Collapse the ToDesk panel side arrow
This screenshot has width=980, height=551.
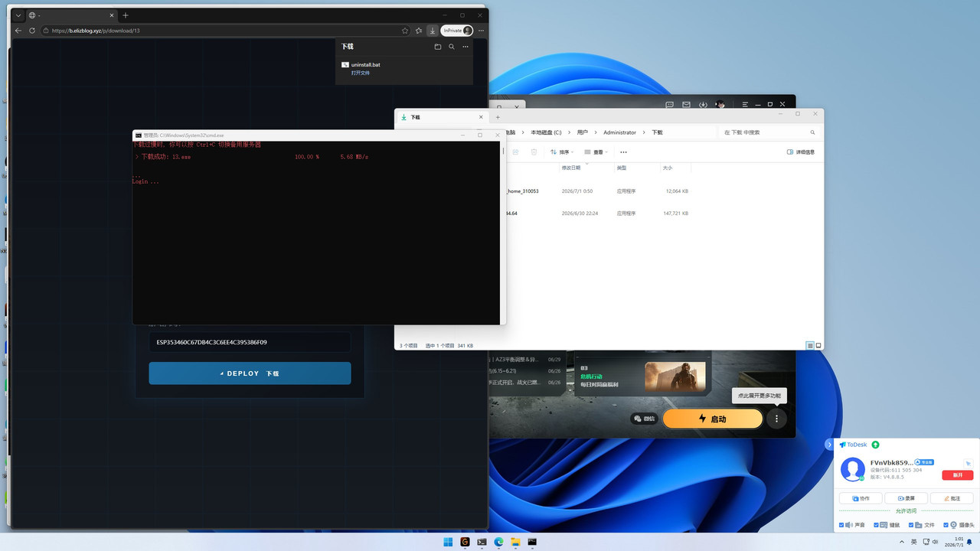tap(829, 445)
